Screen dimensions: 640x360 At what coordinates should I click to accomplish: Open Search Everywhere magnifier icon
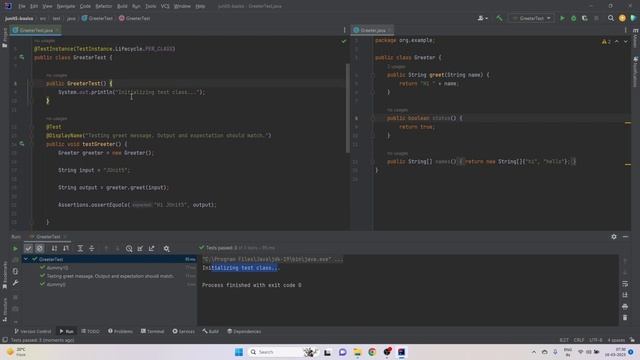tap(611, 18)
